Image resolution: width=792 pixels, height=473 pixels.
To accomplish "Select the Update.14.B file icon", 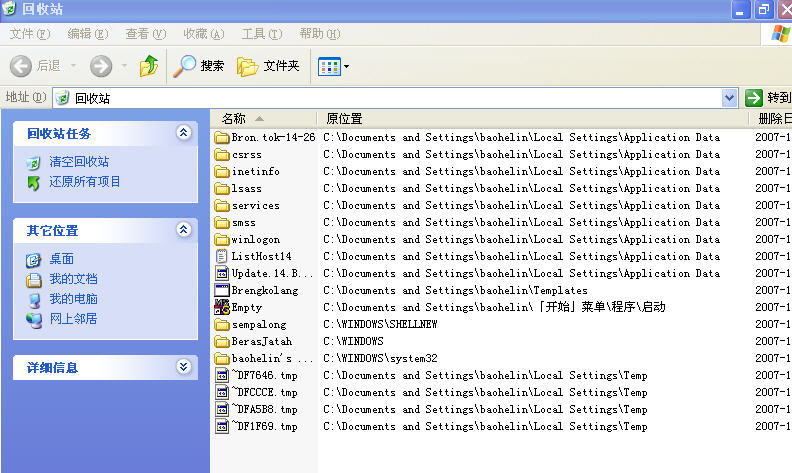I will tap(222, 273).
